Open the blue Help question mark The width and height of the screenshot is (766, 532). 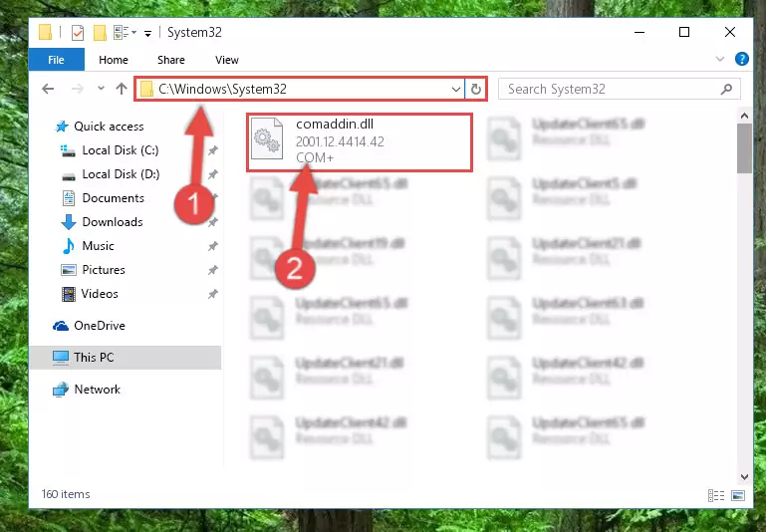pos(741,59)
